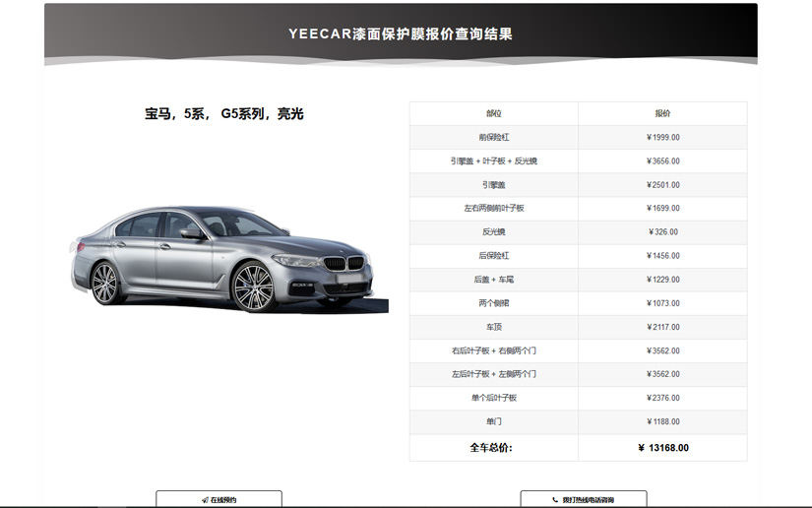
Task: Select the 后保险杠 part cell
Action: coord(494,256)
